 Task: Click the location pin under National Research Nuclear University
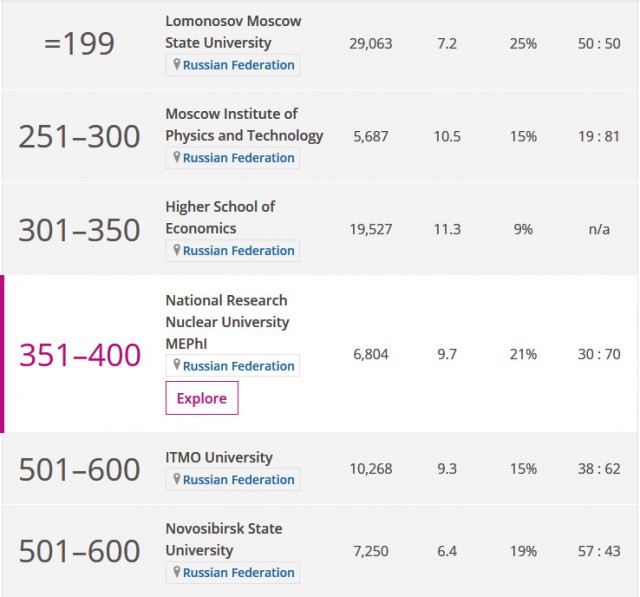pyautogui.click(x=176, y=365)
